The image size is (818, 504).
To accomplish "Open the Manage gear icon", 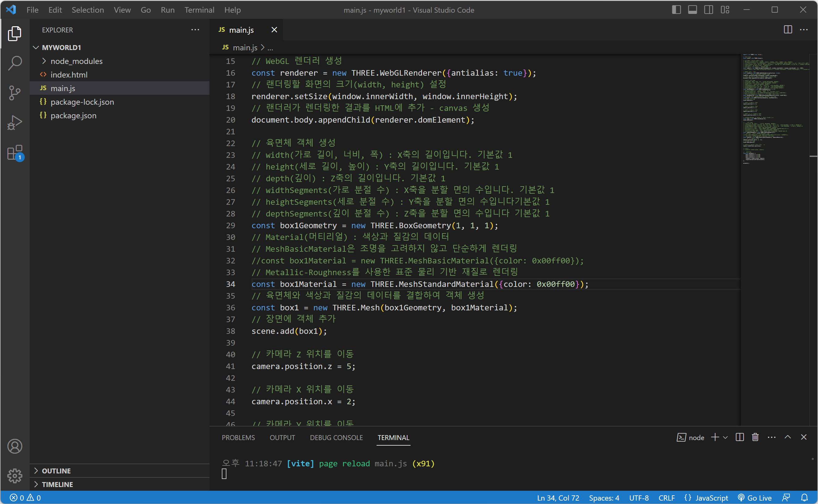I will click(x=15, y=476).
